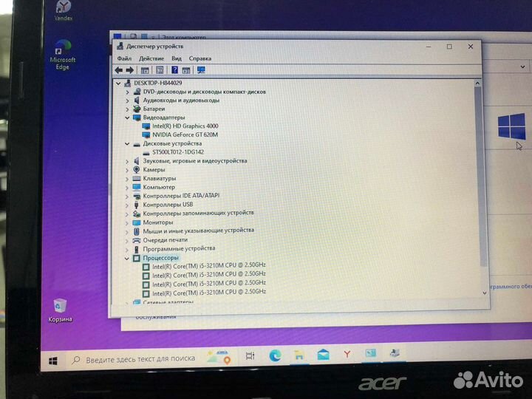
Task: Click the DVD-дисководы drive icon
Action: pos(137,92)
